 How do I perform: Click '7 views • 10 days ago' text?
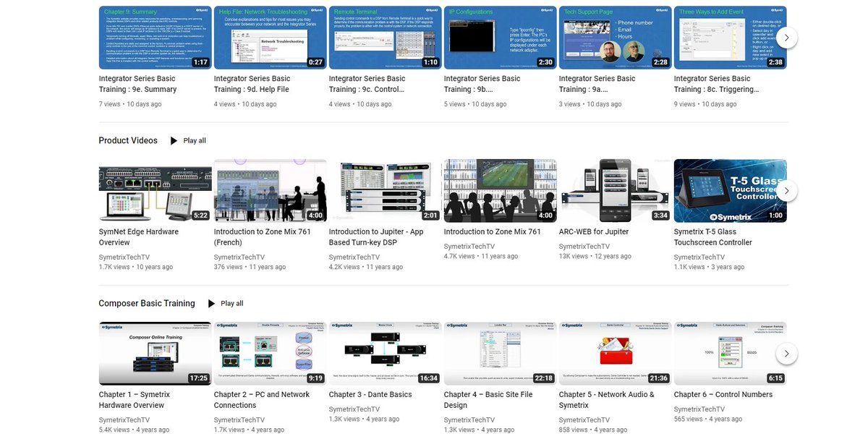click(130, 104)
